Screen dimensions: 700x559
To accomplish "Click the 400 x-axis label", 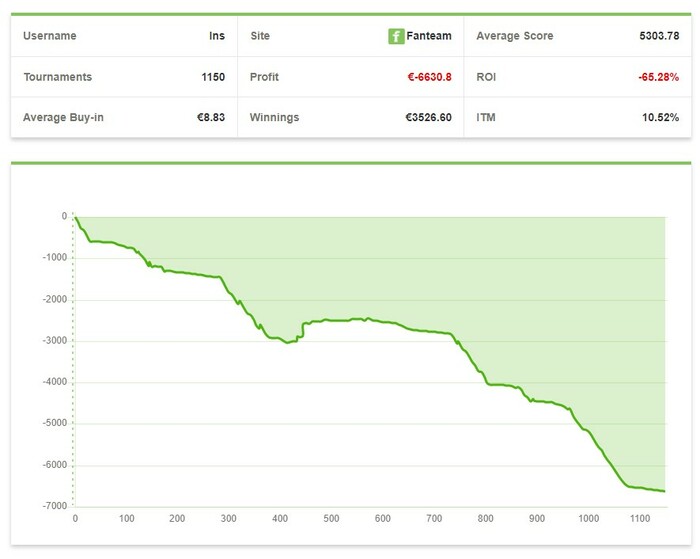I will [280, 518].
